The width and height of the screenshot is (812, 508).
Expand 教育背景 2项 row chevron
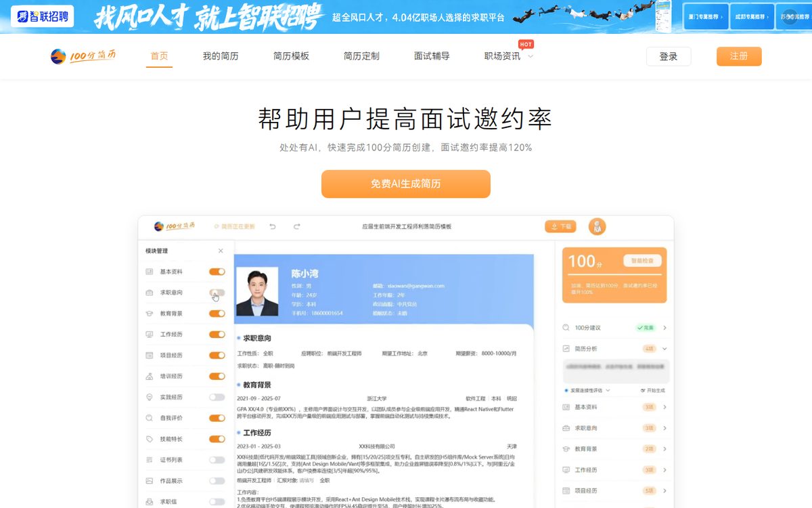pyautogui.click(x=665, y=449)
